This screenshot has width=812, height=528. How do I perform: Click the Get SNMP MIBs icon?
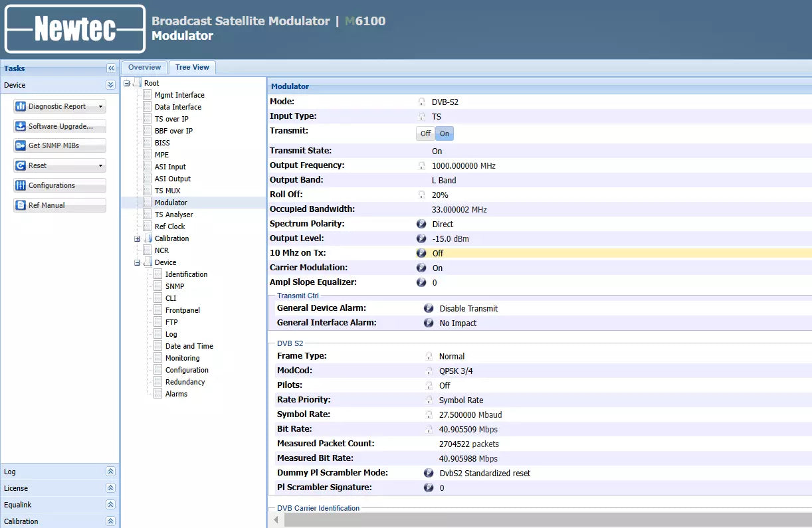click(x=21, y=145)
